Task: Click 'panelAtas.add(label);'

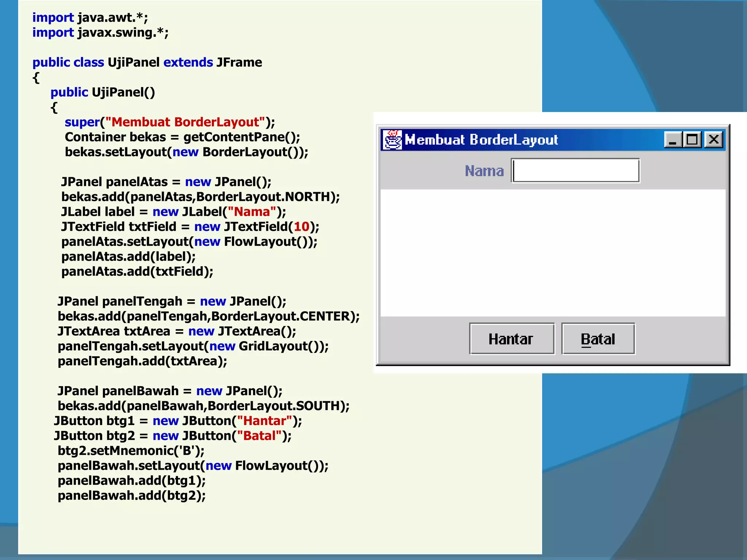Action: point(128,257)
